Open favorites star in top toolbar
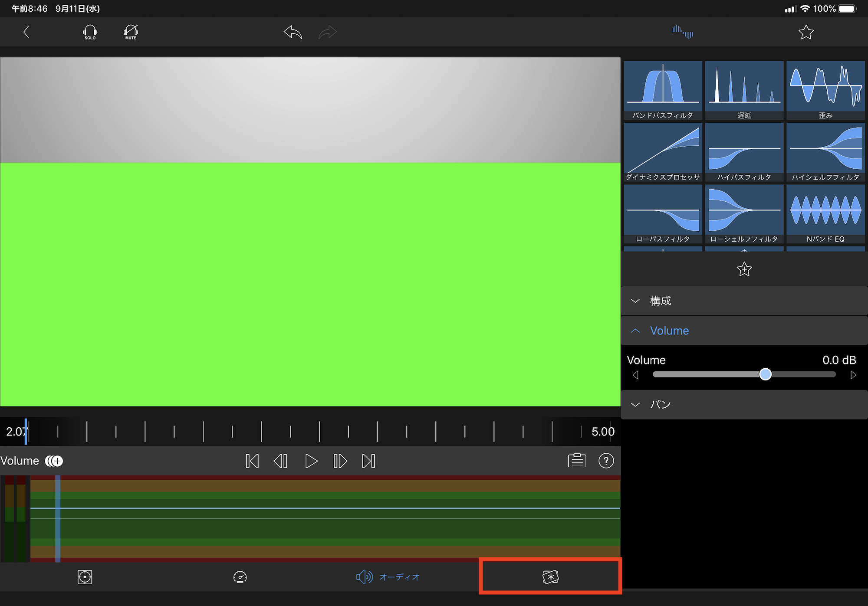This screenshot has height=606, width=868. [x=806, y=32]
